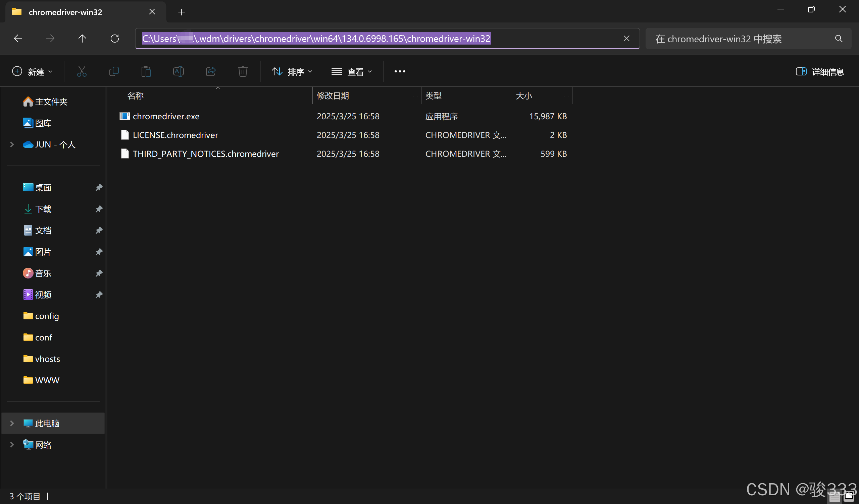The image size is (859, 504).
Task: Click the Delete icon in the toolbar
Action: point(243,71)
